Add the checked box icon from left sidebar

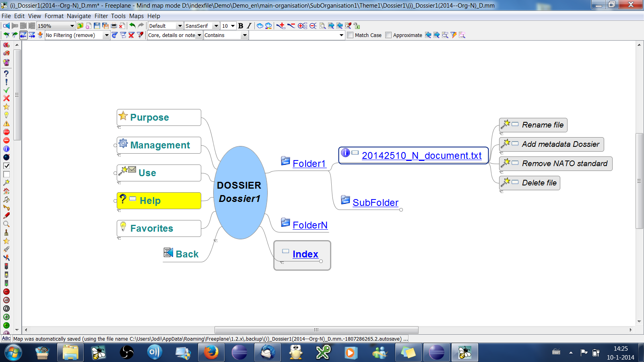(6, 166)
